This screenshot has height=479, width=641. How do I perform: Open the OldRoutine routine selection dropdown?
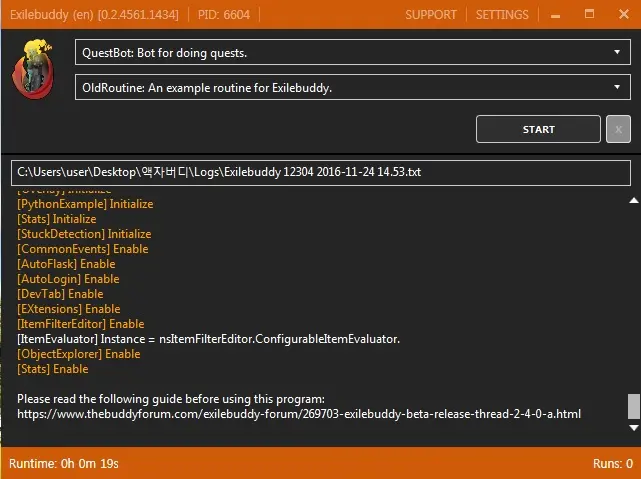[352, 87]
